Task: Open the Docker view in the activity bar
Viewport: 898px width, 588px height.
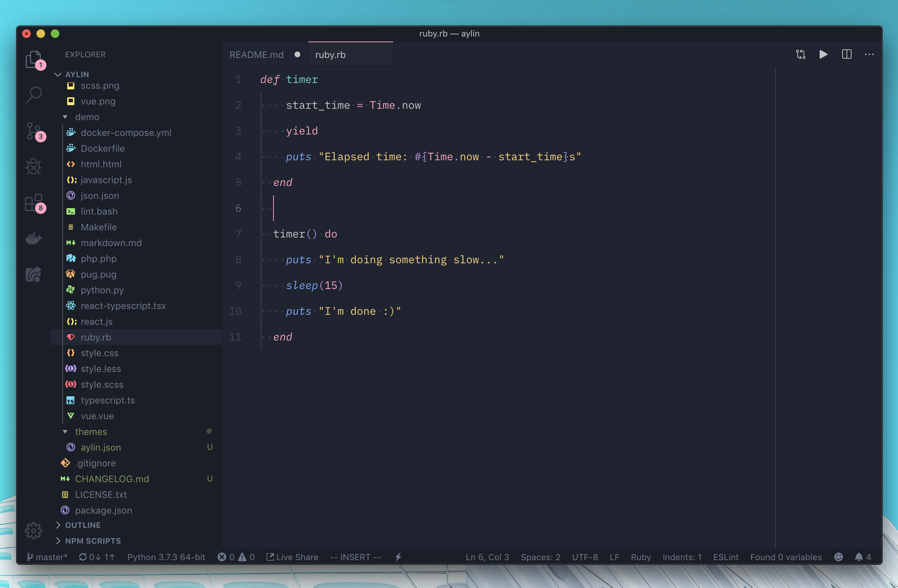Action: pyautogui.click(x=34, y=239)
